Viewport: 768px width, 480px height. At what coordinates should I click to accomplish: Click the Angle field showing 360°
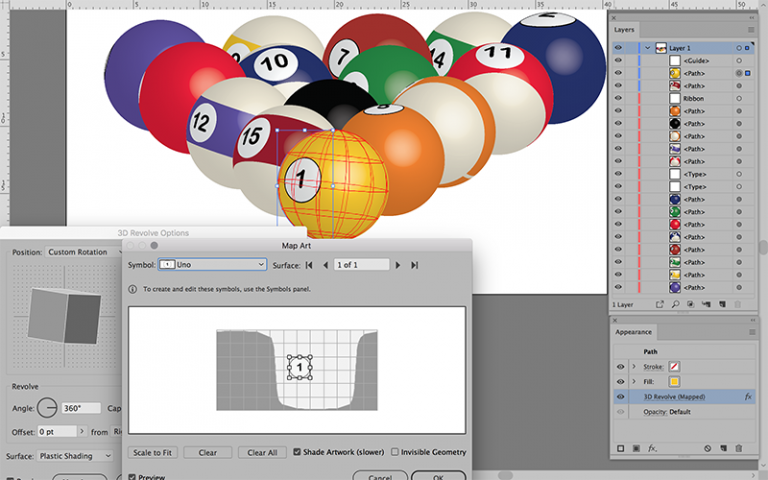click(x=81, y=408)
